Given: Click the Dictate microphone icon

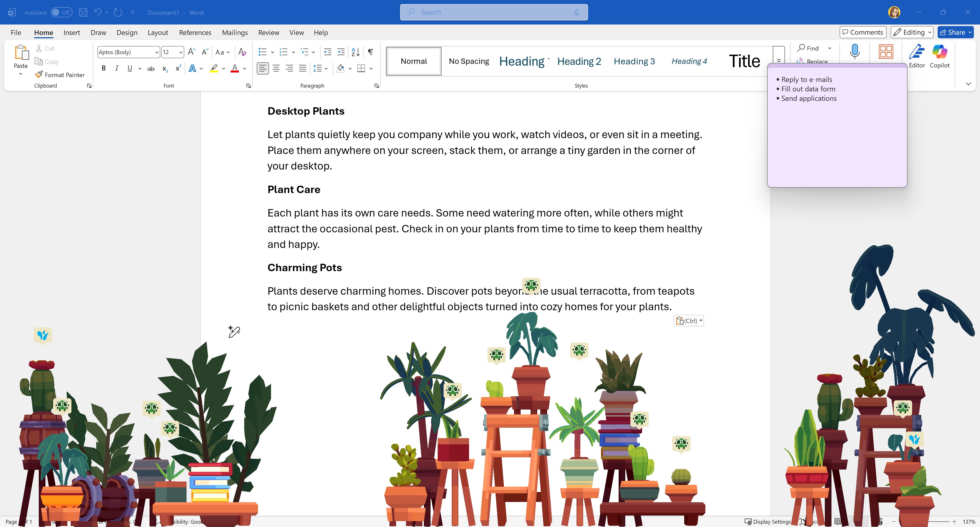Looking at the screenshot, I should (x=854, y=51).
